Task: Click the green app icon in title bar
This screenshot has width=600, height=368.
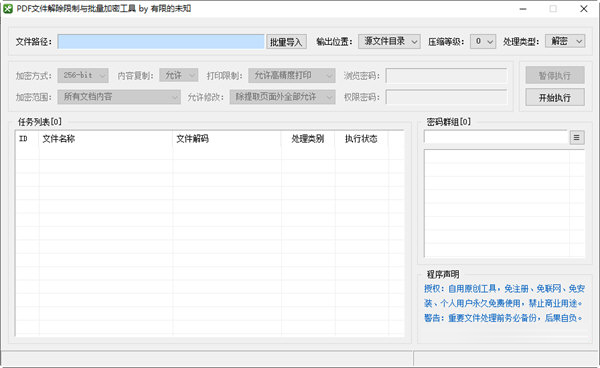Action: point(8,9)
